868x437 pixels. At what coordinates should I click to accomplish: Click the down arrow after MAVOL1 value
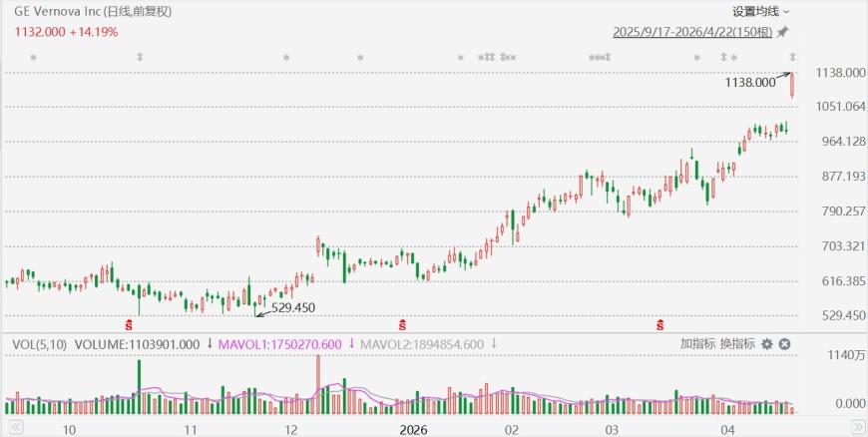351,344
